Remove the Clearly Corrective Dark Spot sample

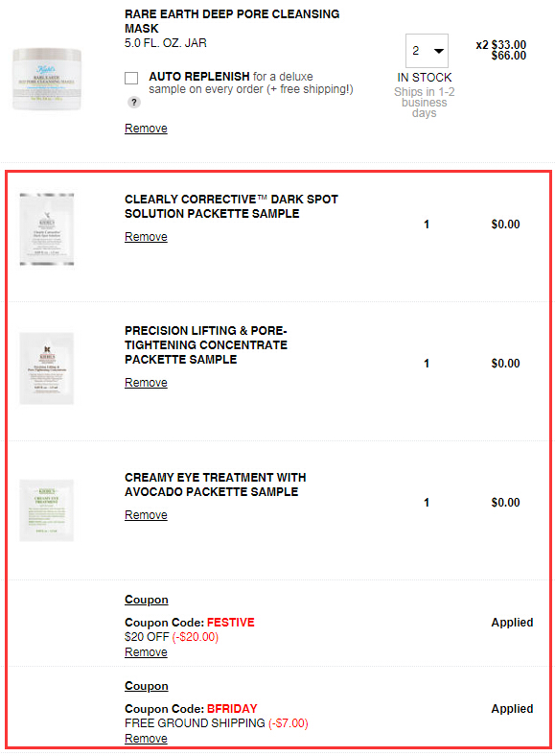click(x=146, y=237)
